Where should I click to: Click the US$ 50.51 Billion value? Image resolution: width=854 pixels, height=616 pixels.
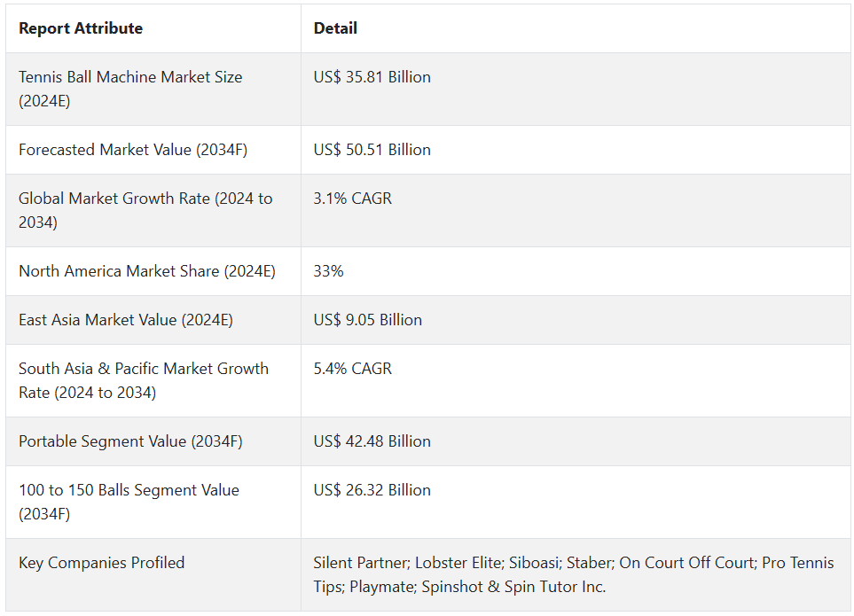[372, 150]
